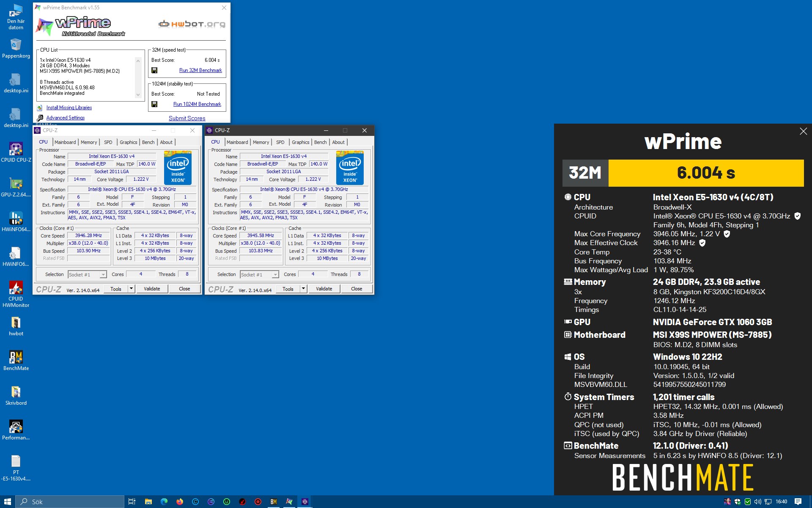Click the Close button in right CPU-Z
Image resolution: width=812 pixels, height=508 pixels.
pyautogui.click(x=357, y=289)
